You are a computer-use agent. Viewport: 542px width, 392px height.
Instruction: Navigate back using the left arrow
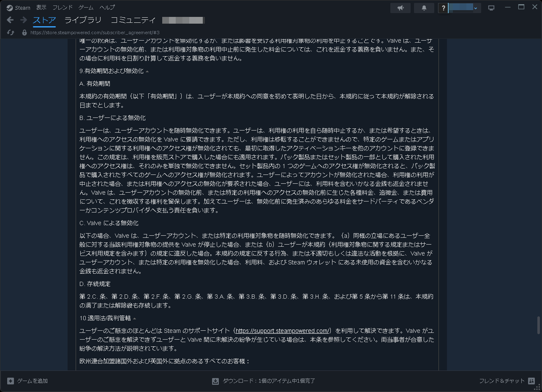coord(10,20)
